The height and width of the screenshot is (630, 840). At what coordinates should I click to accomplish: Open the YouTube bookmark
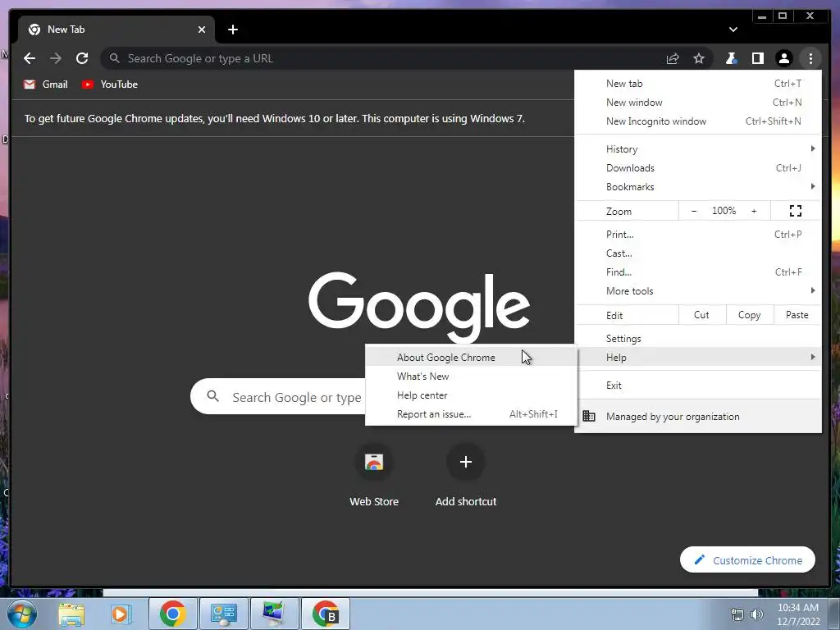pyautogui.click(x=110, y=84)
